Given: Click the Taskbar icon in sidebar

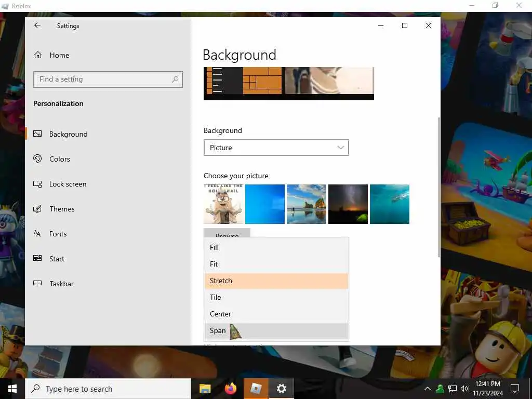Looking at the screenshot, I should point(37,283).
